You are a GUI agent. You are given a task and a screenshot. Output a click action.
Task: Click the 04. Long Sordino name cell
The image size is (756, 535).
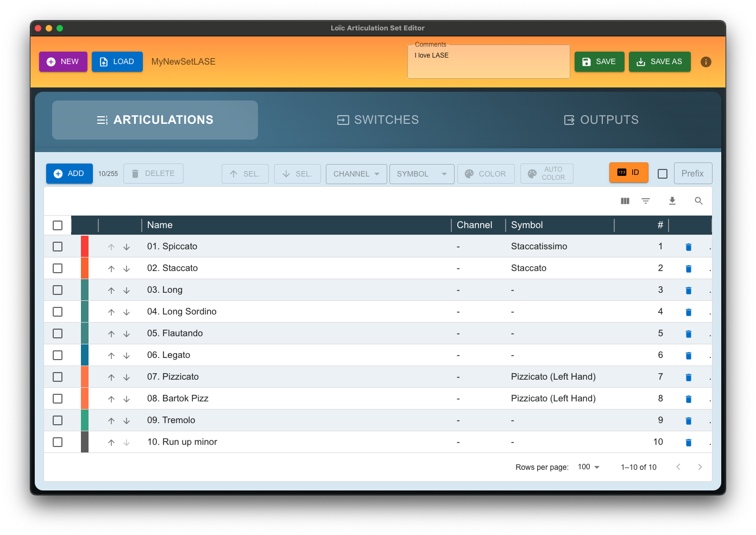pos(182,312)
